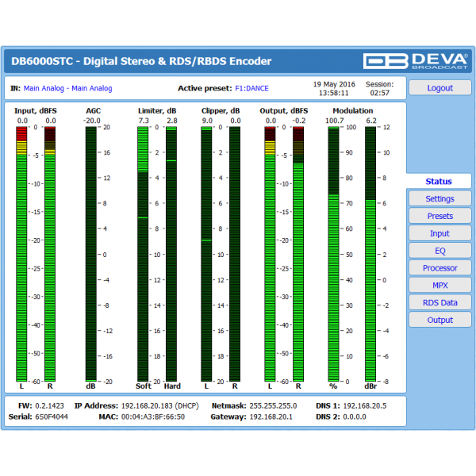Go to the Input page

click(440, 233)
